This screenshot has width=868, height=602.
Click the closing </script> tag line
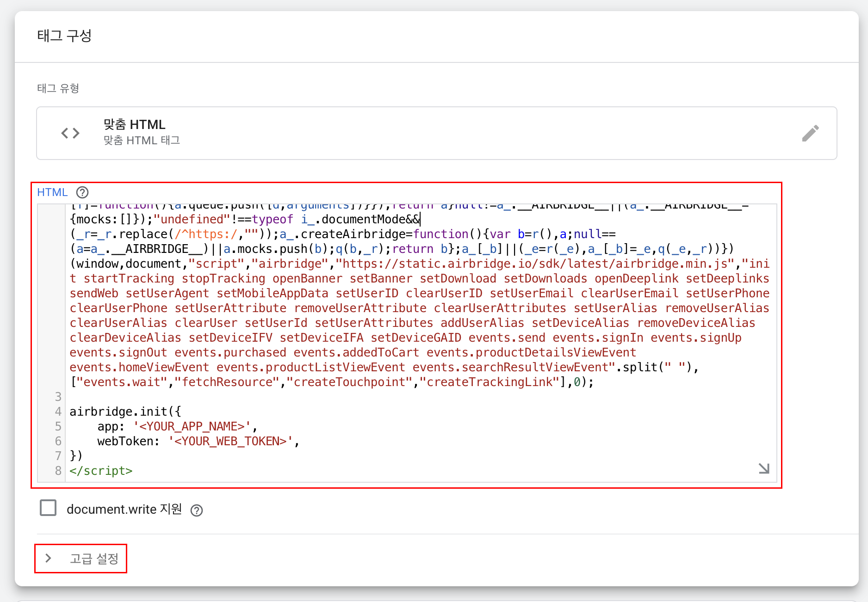pos(101,471)
